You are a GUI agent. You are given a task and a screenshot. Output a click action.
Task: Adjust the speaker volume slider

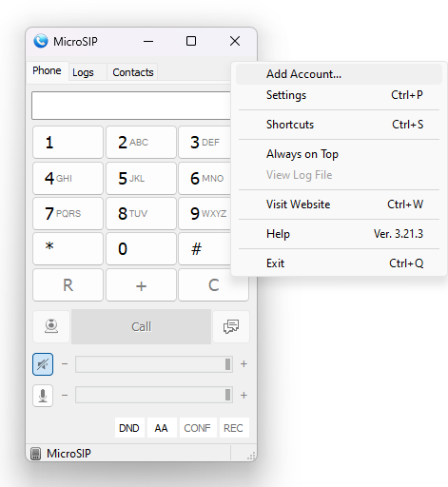point(154,364)
